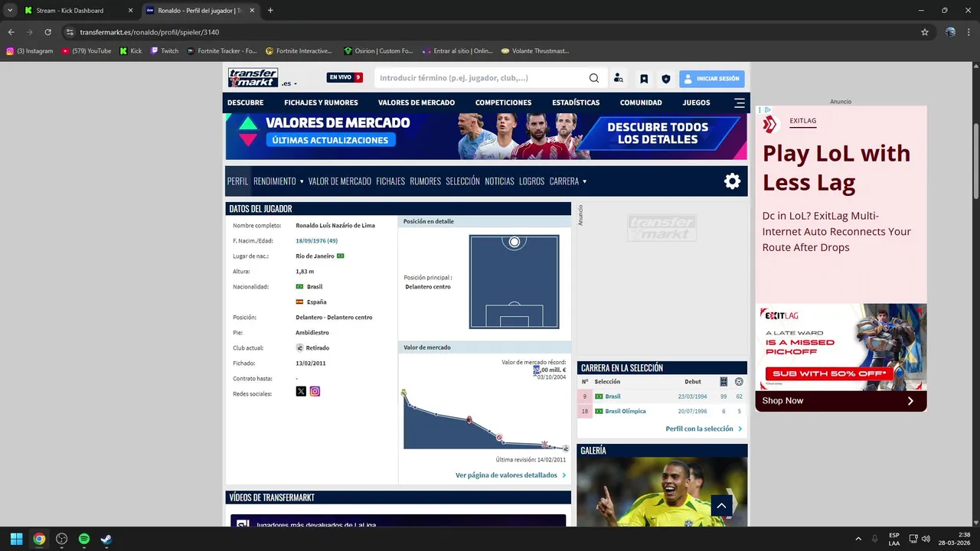Click the INICIAR SESIÓN button
Image resolution: width=980 pixels, height=551 pixels.
tap(711, 78)
